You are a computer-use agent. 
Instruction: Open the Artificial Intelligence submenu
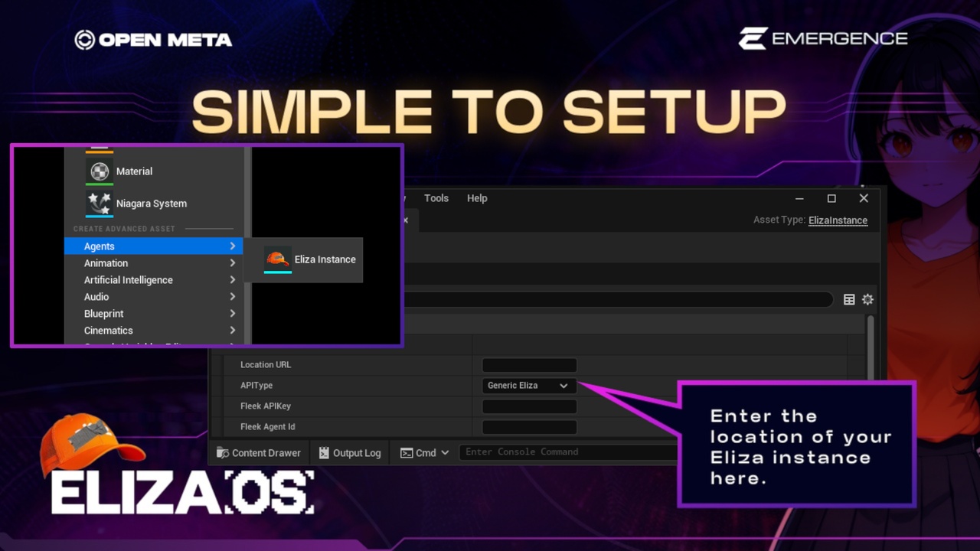coord(153,280)
